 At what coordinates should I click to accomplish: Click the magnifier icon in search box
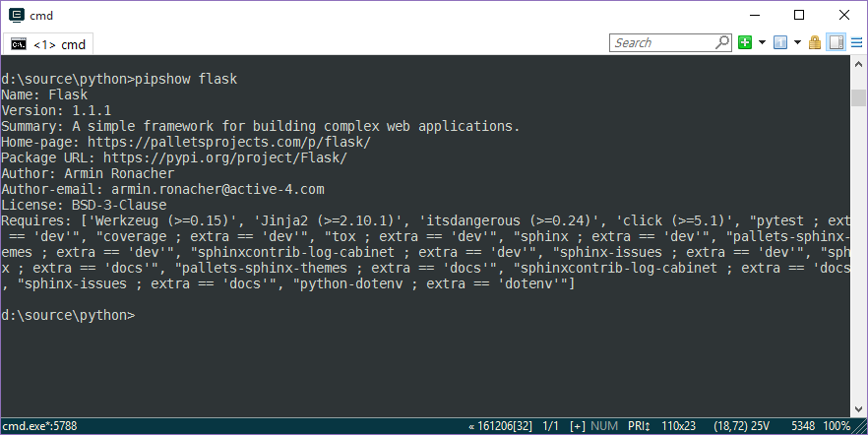pos(722,42)
